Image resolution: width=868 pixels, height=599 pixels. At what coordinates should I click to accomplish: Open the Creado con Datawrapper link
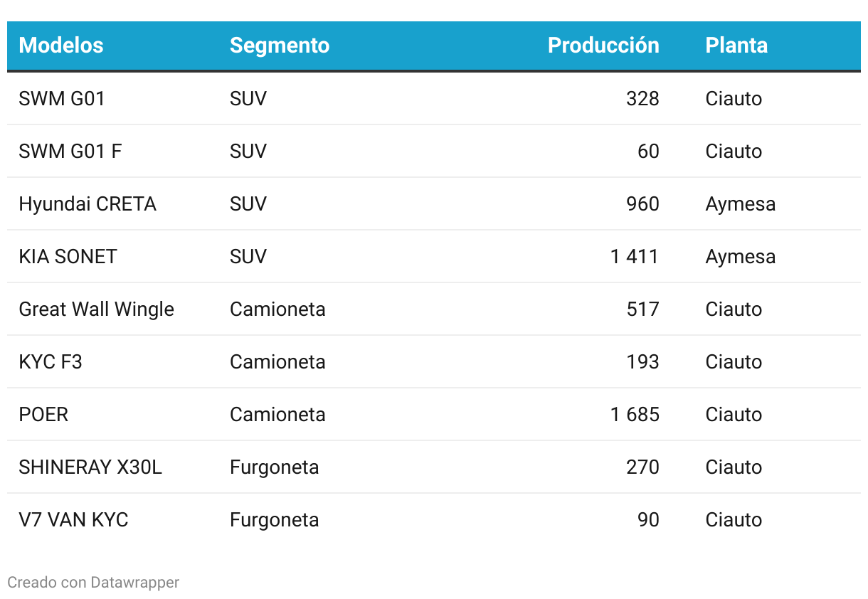(93, 582)
